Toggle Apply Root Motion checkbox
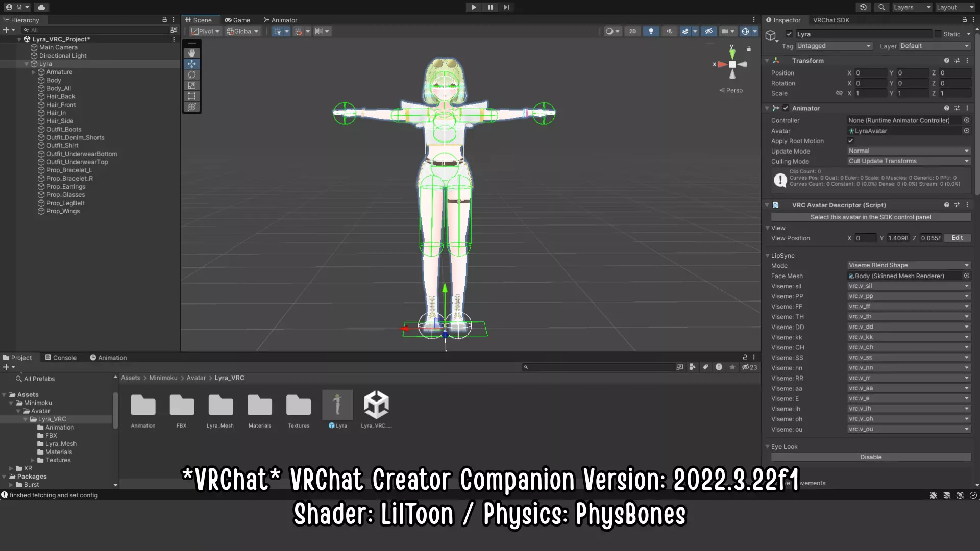980x551 pixels. 850,141
